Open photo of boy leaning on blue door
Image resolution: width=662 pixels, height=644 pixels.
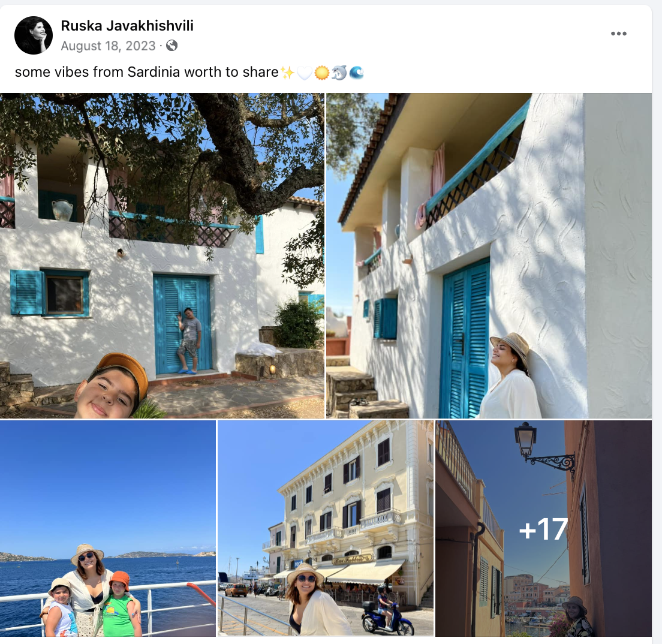[x=162, y=255]
